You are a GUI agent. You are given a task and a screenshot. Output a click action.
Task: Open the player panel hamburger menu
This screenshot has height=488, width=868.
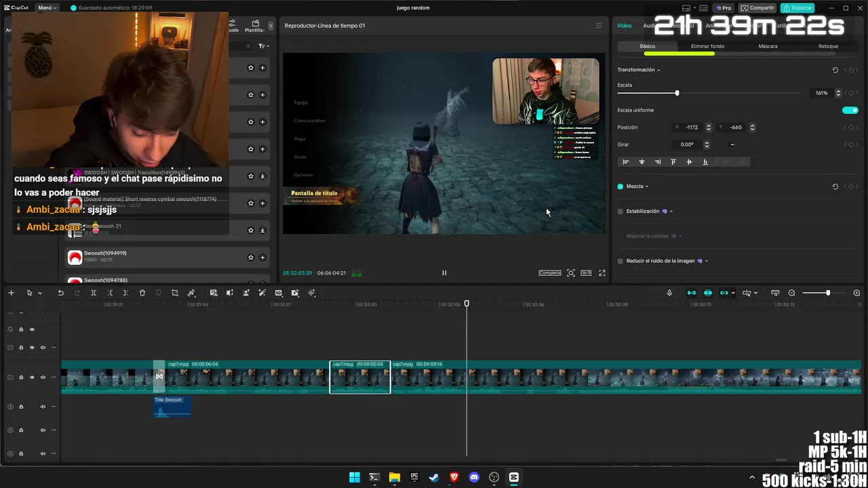[598, 26]
